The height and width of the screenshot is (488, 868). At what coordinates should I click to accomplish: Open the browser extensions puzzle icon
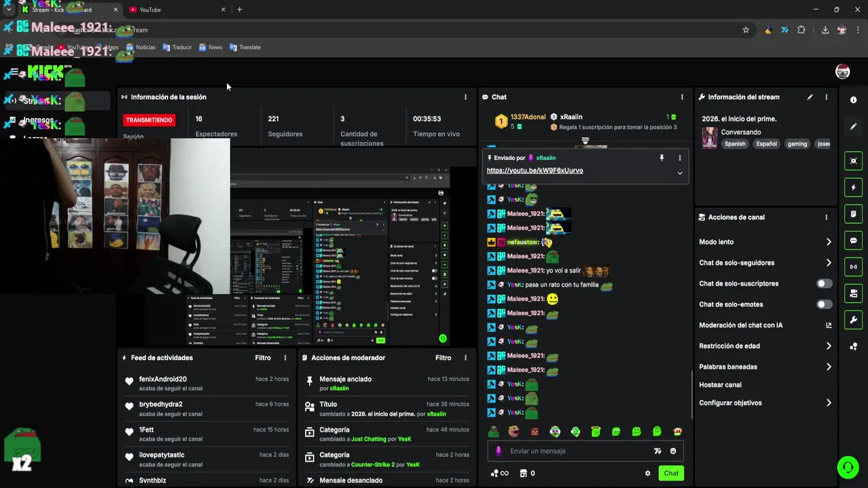click(x=802, y=30)
